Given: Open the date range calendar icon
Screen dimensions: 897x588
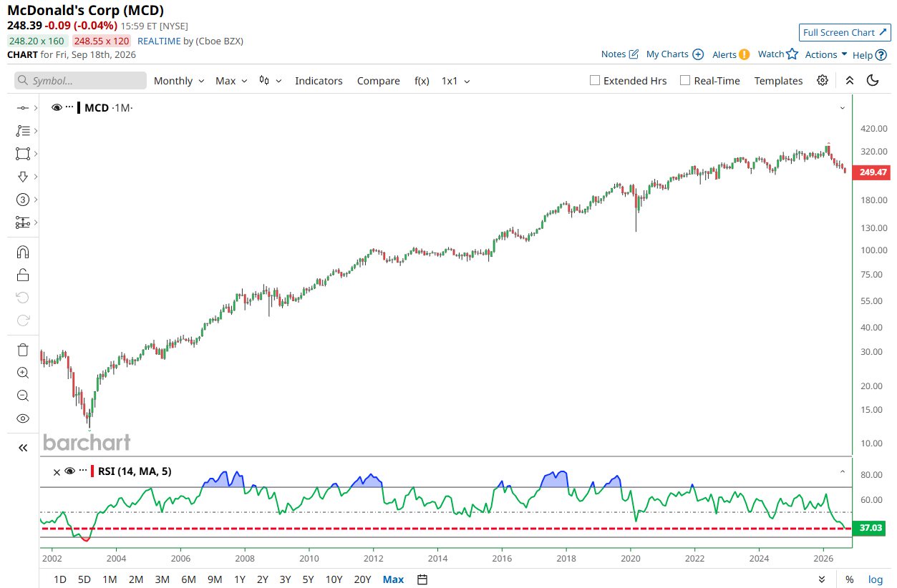Looking at the screenshot, I should tap(422, 579).
